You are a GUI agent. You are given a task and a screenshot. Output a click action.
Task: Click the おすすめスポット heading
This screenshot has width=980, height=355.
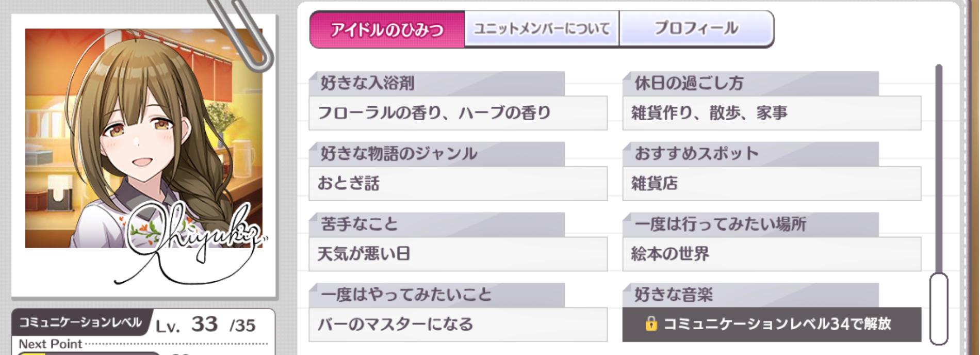point(696,154)
